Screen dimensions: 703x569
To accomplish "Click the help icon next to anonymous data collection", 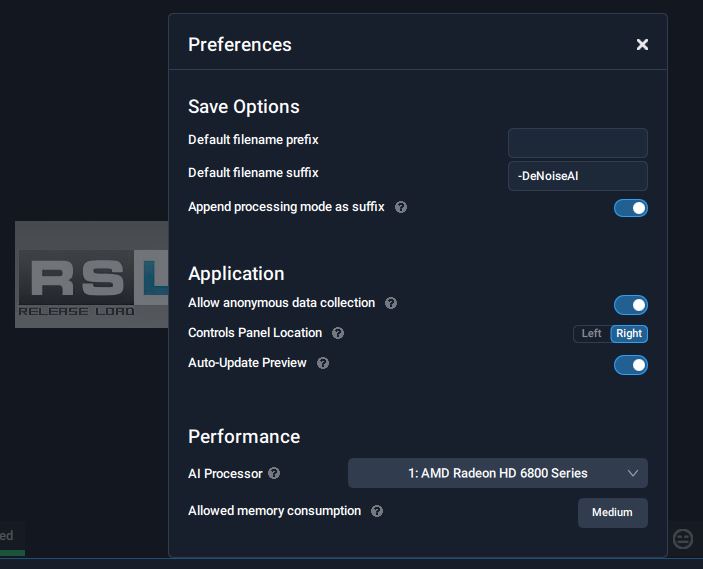I will coord(391,303).
